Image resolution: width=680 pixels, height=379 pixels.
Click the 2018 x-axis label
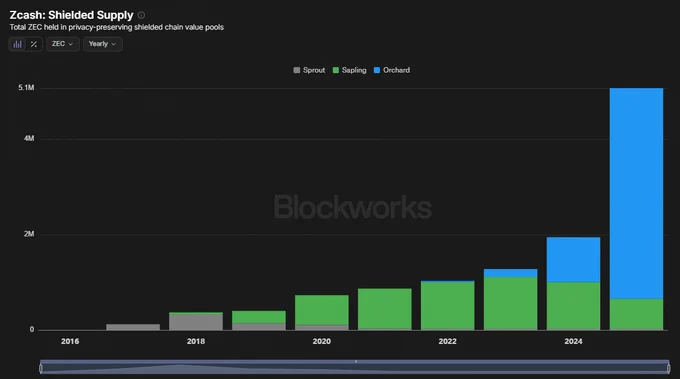(x=196, y=341)
